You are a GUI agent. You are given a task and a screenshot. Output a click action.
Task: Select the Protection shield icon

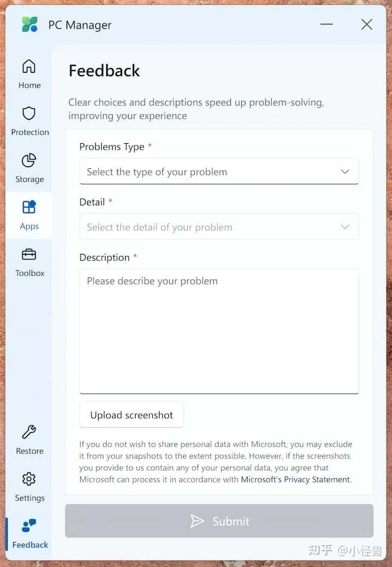pyautogui.click(x=29, y=114)
